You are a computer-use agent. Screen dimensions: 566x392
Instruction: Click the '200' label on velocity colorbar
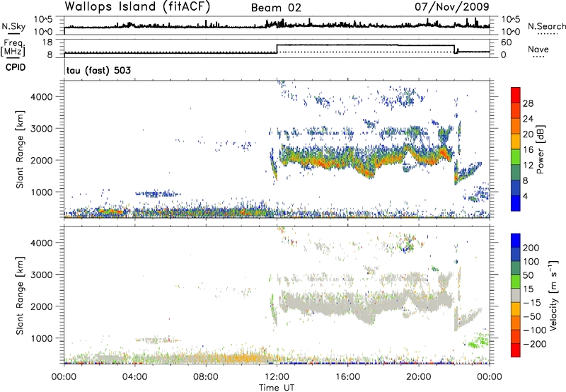[x=531, y=248]
